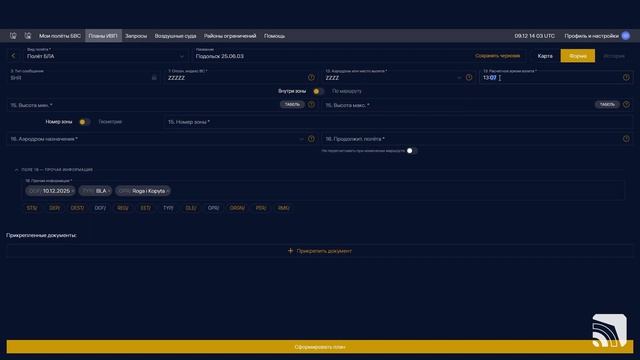Add DOF/ indicator tag

tap(100, 208)
